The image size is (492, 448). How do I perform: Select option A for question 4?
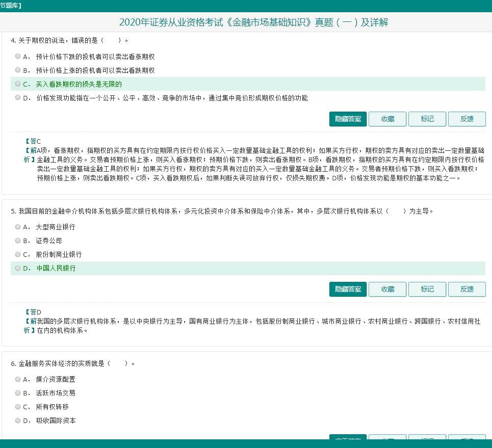pos(18,56)
